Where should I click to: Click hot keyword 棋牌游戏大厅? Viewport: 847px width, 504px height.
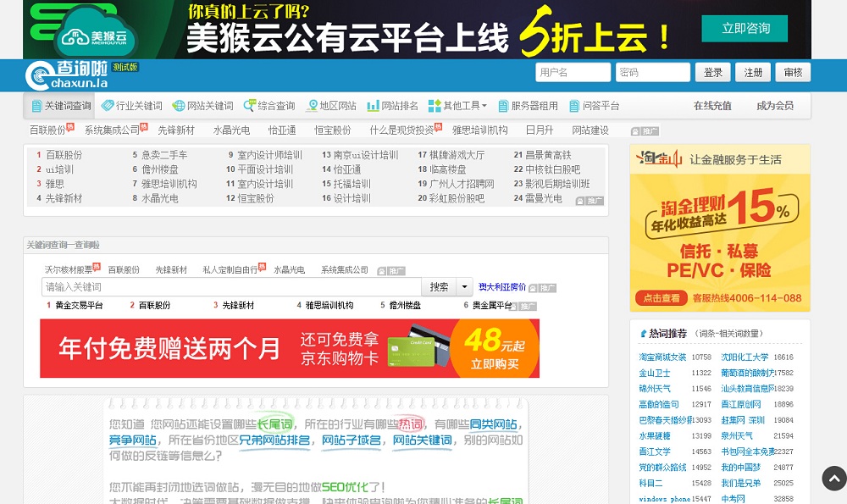[457, 155]
